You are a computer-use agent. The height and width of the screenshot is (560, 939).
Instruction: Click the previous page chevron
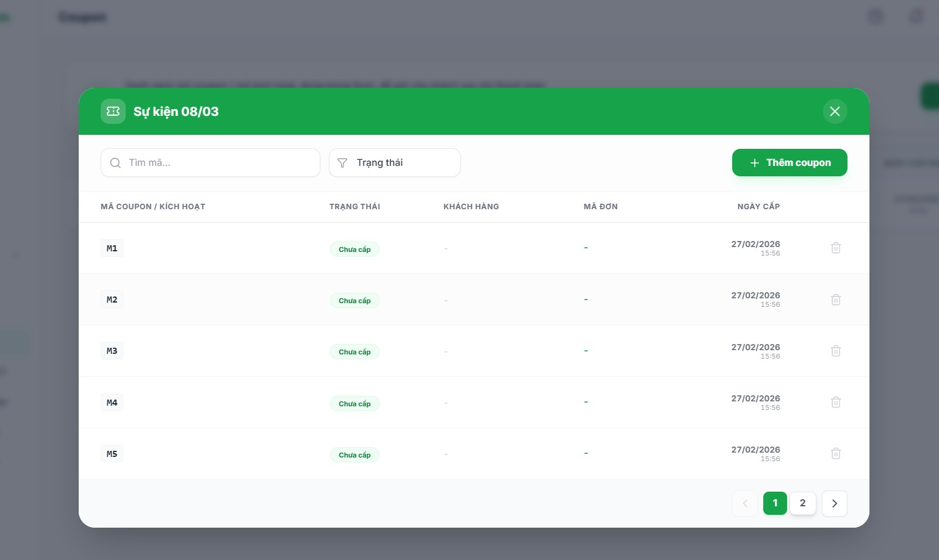point(745,503)
